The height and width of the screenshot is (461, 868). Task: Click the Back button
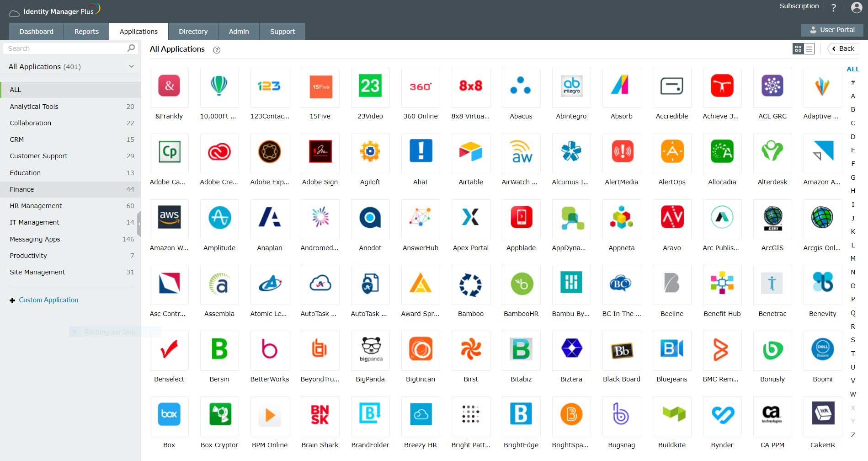pos(843,48)
